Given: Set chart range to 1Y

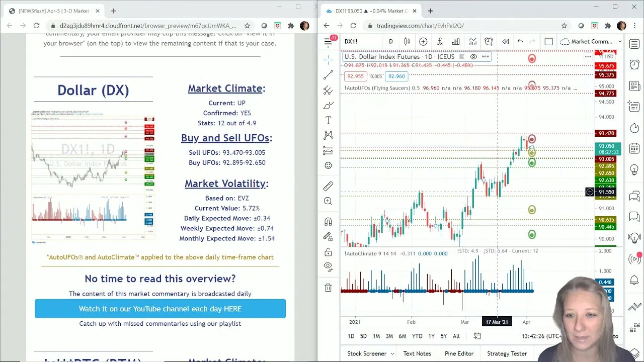Looking at the screenshot, I should pyautogui.click(x=431, y=336).
